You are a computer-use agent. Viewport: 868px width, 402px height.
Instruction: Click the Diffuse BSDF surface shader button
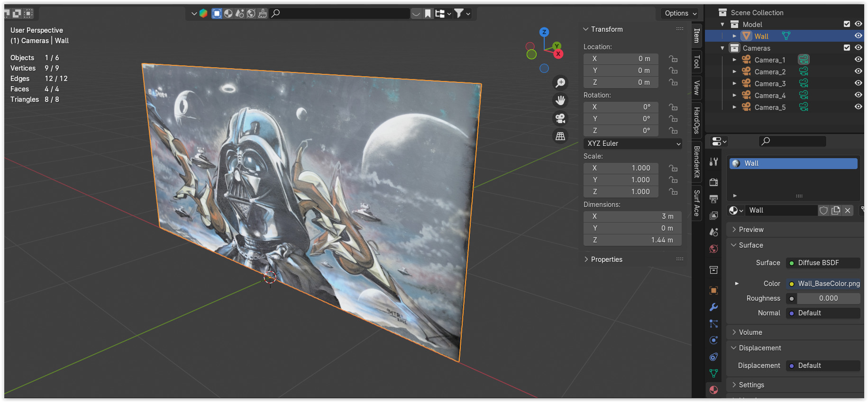(823, 263)
